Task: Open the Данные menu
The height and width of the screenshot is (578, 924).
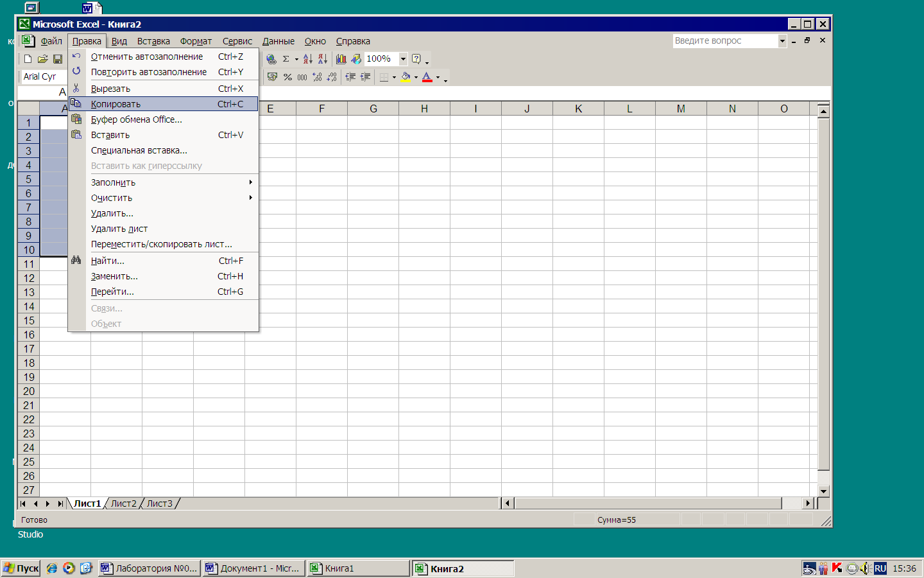Action: point(278,41)
